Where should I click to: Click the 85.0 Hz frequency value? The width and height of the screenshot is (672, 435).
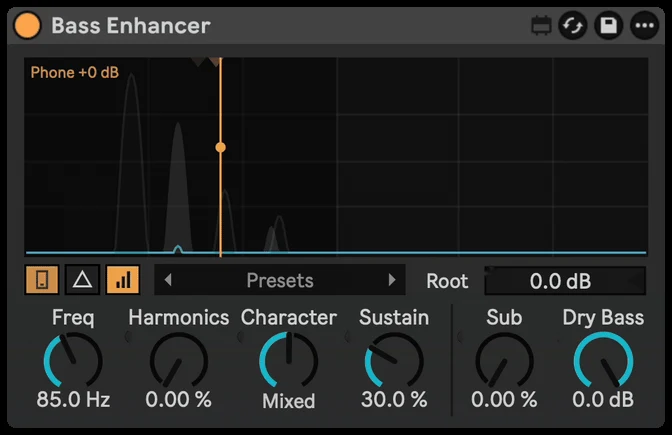coord(73,399)
